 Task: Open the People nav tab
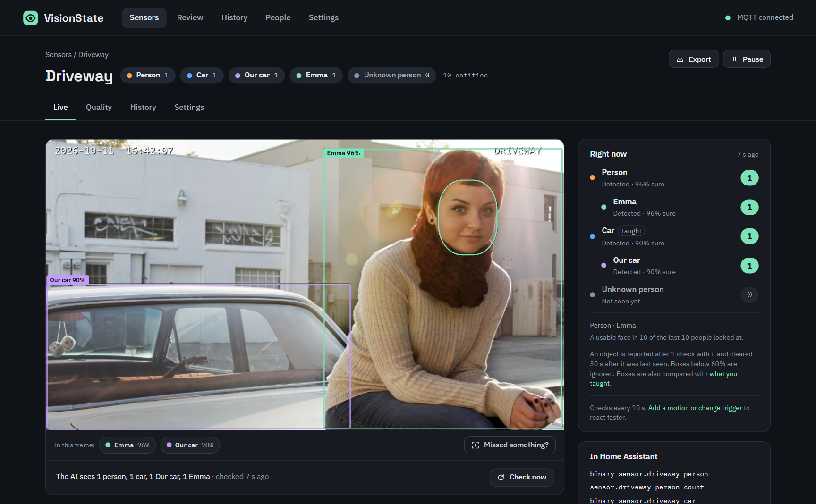pyautogui.click(x=278, y=17)
